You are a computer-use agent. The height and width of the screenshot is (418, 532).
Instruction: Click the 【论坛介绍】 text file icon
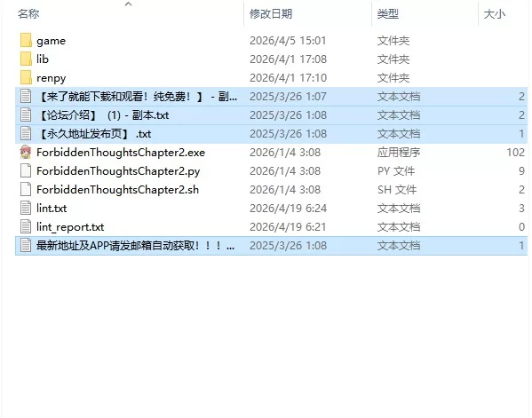point(26,114)
